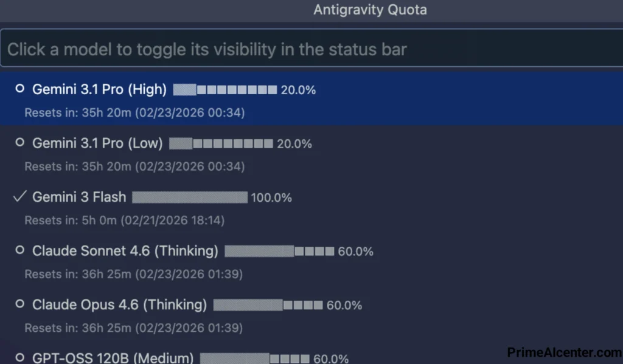This screenshot has width=623, height=364.
Task: Click the quota bar for GPT-OSS 120B
Action: coord(256,357)
